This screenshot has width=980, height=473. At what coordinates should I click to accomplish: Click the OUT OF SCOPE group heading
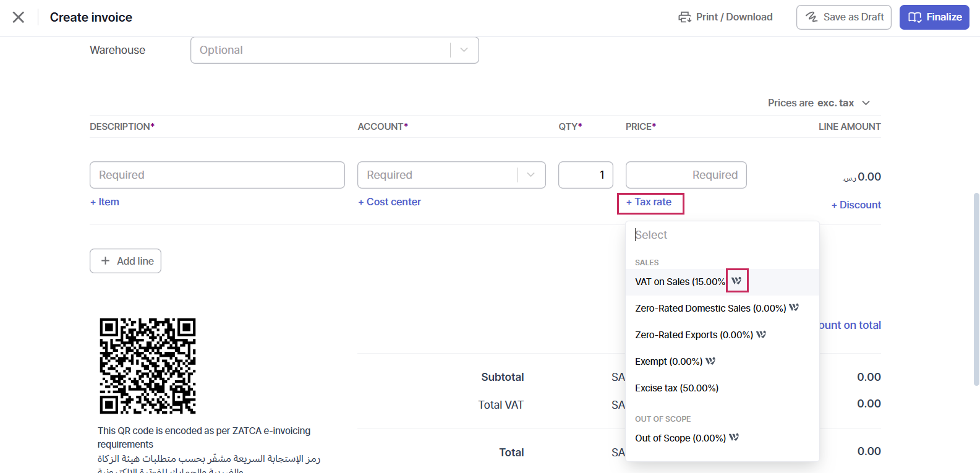pyautogui.click(x=663, y=419)
